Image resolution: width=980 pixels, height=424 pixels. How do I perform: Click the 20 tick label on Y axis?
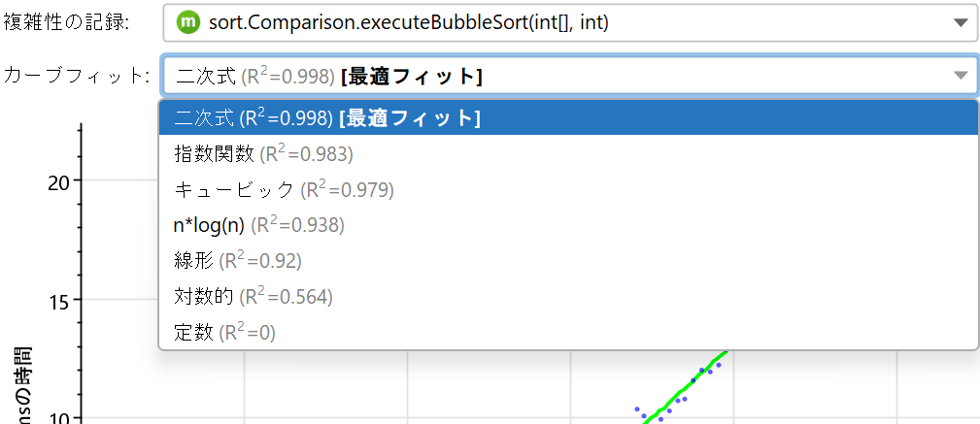coord(60,181)
